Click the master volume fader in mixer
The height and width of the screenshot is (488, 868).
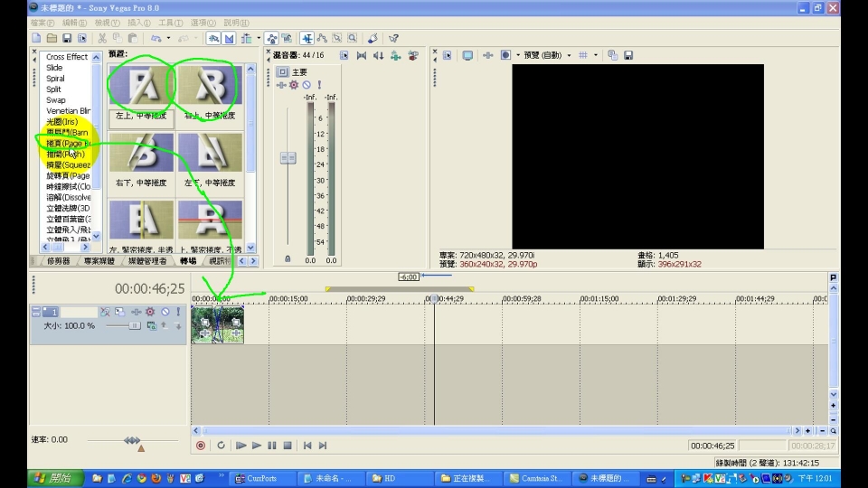(x=288, y=158)
